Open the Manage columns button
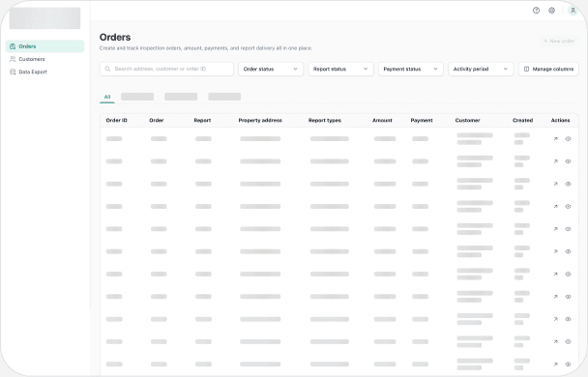The width and height of the screenshot is (588, 377). click(x=548, y=69)
